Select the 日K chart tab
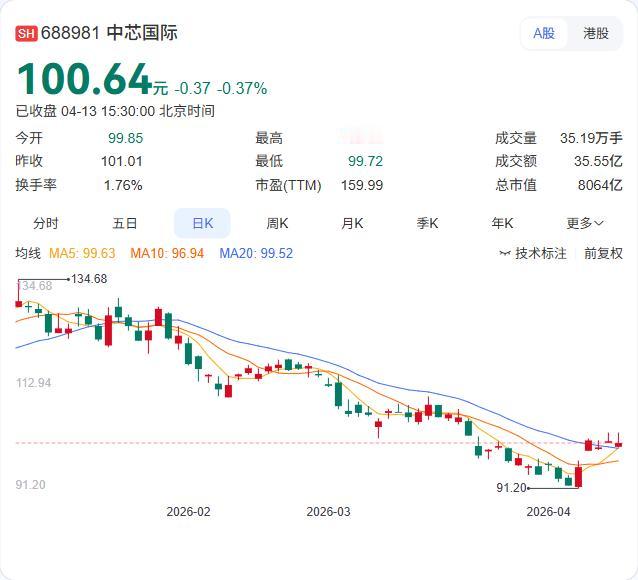 click(202, 223)
